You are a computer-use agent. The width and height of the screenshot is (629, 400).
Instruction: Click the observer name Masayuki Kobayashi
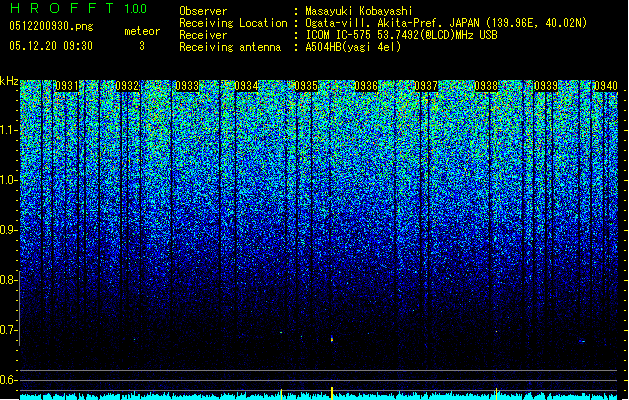tap(358, 11)
